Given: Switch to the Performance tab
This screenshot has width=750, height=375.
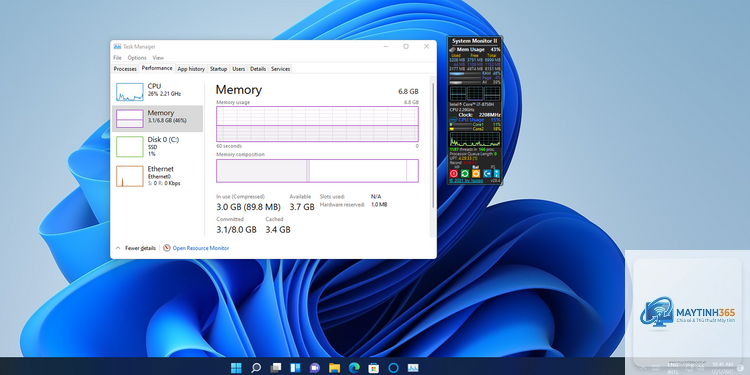Looking at the screenshot, I should coord(157,68).
